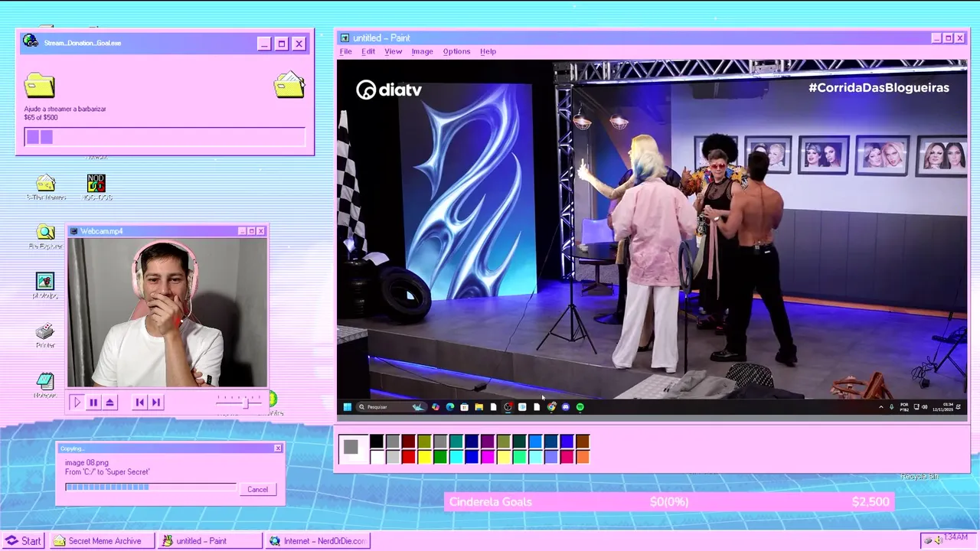
Task: Open Spotify icon in the streamed taskbar
Action: tap(580, 407)
